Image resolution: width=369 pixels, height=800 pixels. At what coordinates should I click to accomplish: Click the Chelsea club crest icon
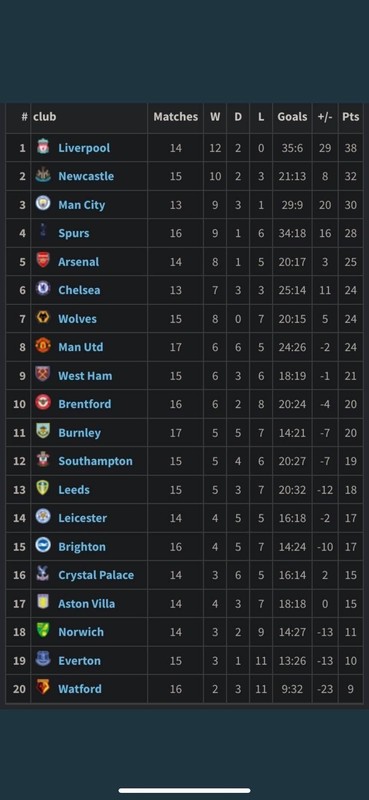click(43, 289)
